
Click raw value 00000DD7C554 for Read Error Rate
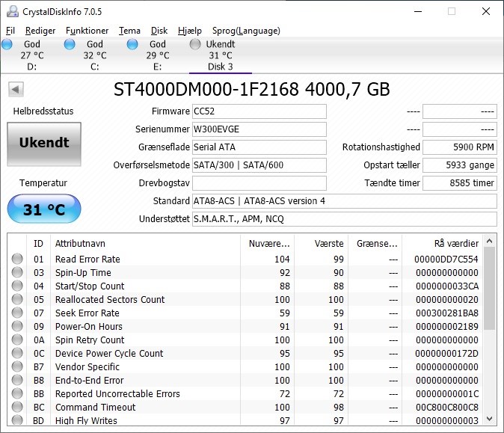click(446, 259)
